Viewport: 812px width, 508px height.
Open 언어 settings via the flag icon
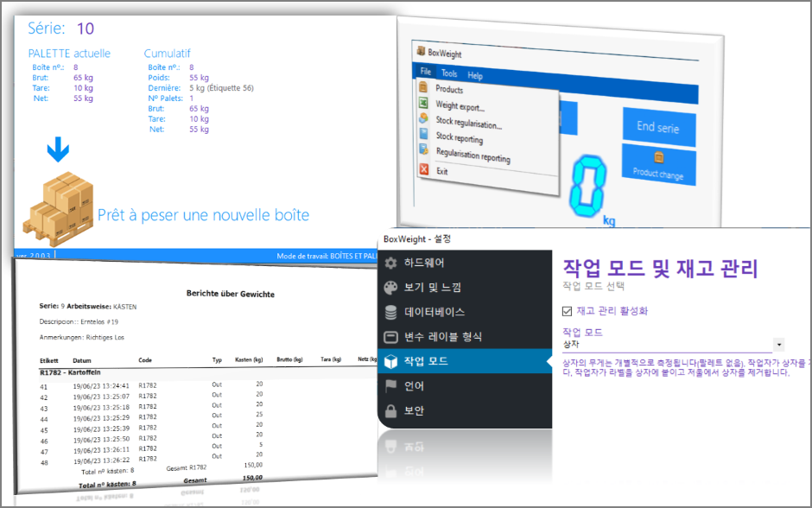[x=390, y=386]
